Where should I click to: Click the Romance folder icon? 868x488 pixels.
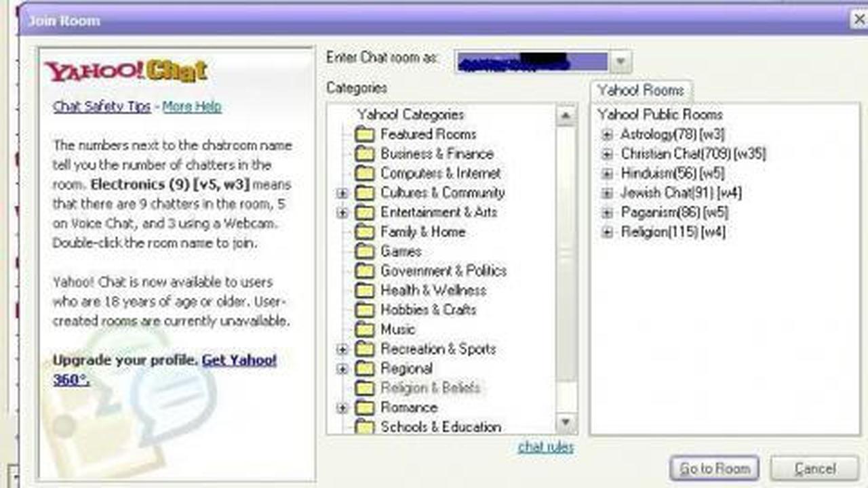[x=365, y=408]
